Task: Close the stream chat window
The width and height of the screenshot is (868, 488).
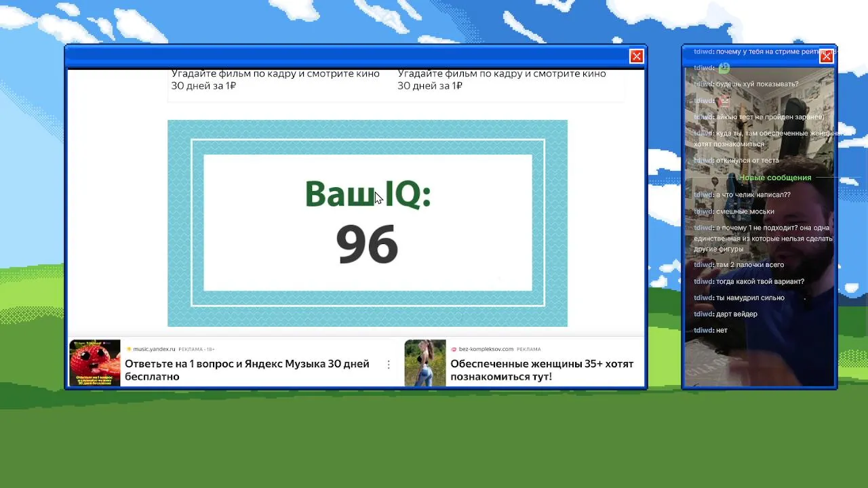Action: point(826,56)
